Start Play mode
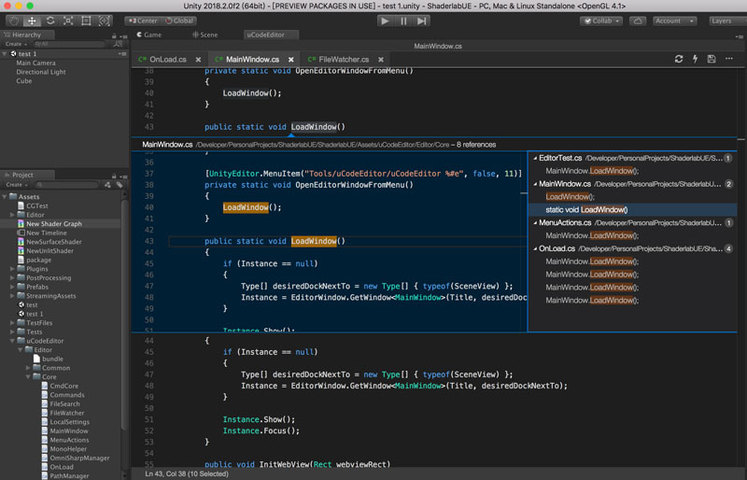Viewport: 747px width, 480px height. pyautogui.click(x=386, y=21)
